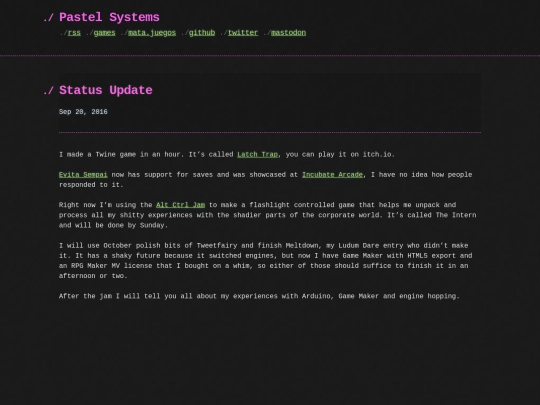This screenshot has width=540, height=405.
Task: Click the Status Update post heading
Action: (106, 90)
